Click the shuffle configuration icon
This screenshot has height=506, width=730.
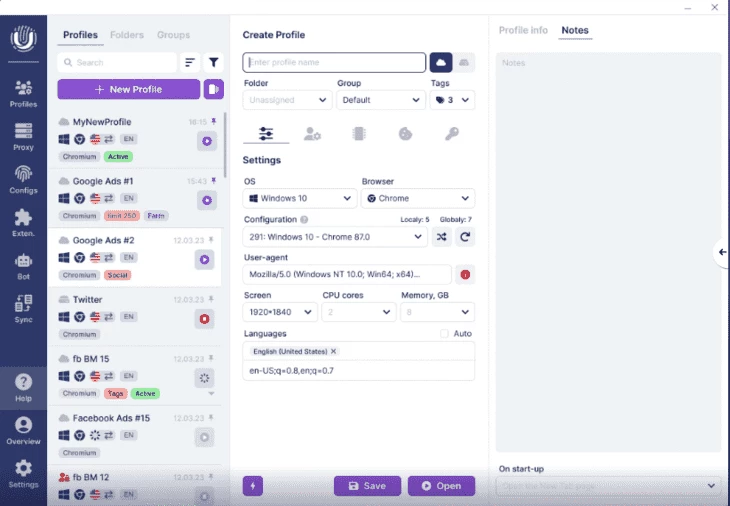(441, 237)
